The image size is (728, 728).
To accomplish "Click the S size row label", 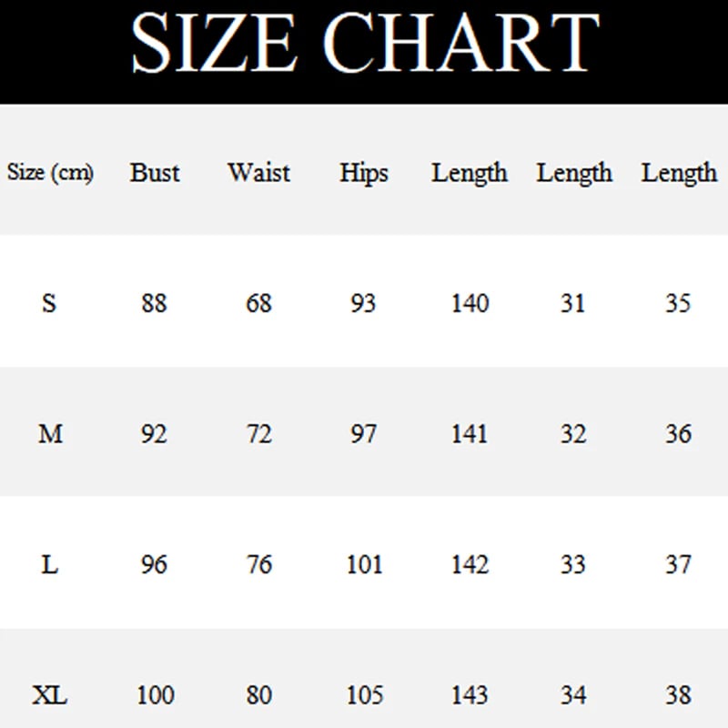I will point(49,303).
